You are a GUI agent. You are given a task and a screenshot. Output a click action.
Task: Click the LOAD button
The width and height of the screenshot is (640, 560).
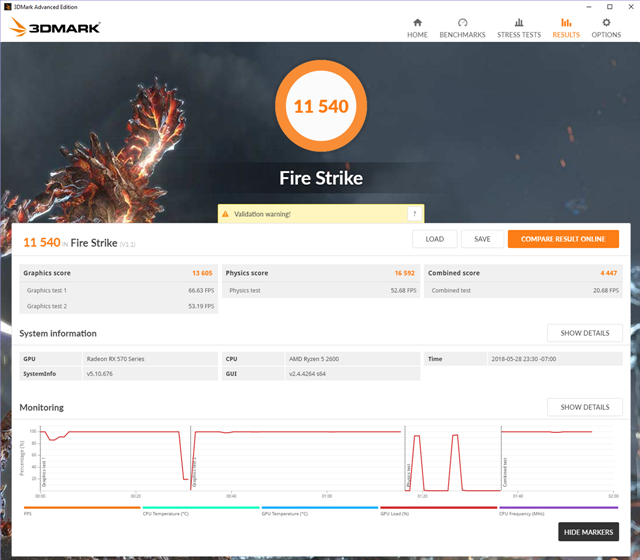(435, 239)
